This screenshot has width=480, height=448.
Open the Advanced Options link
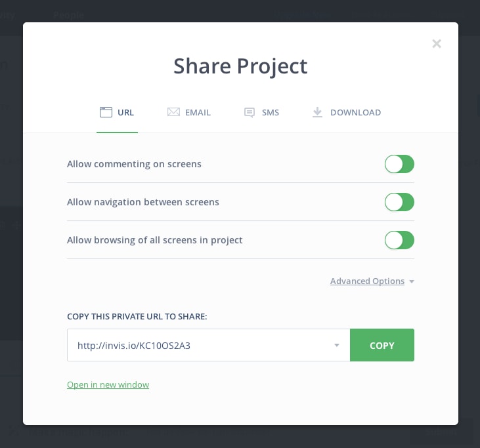coord(367,281)
